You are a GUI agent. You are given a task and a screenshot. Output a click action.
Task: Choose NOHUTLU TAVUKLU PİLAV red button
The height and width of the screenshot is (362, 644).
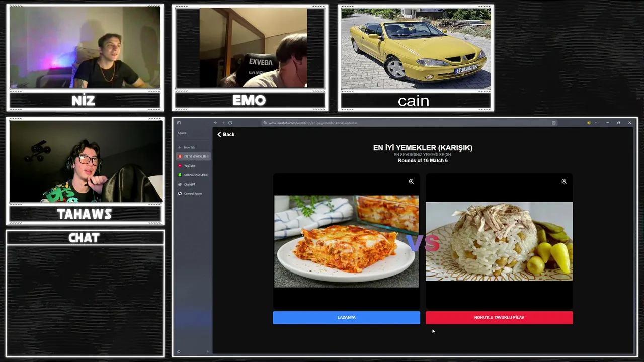(x=499, y=317)
